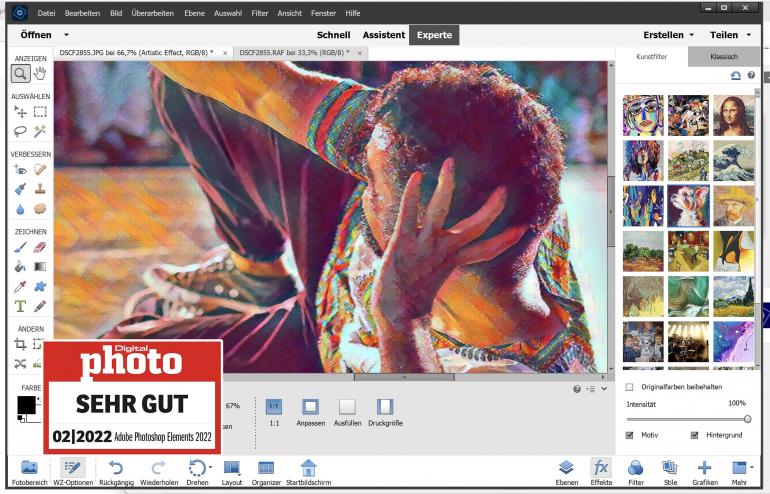Toggle the Stile styles panel

pyautogui.click(x=670, y=472)
